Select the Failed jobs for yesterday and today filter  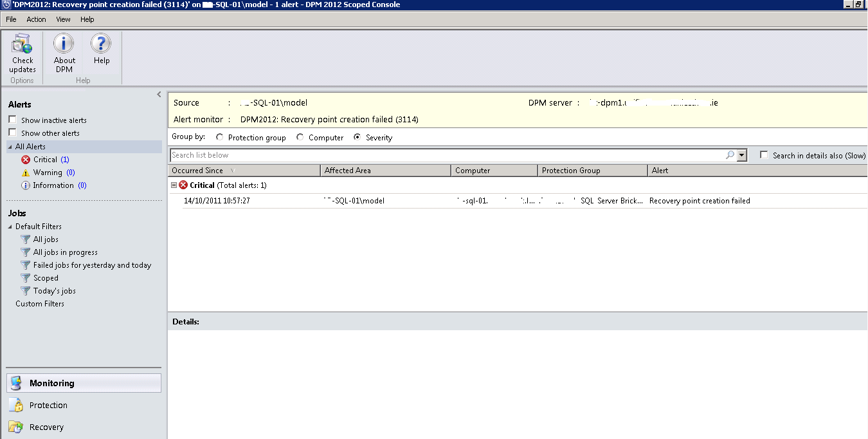(93, 265)
